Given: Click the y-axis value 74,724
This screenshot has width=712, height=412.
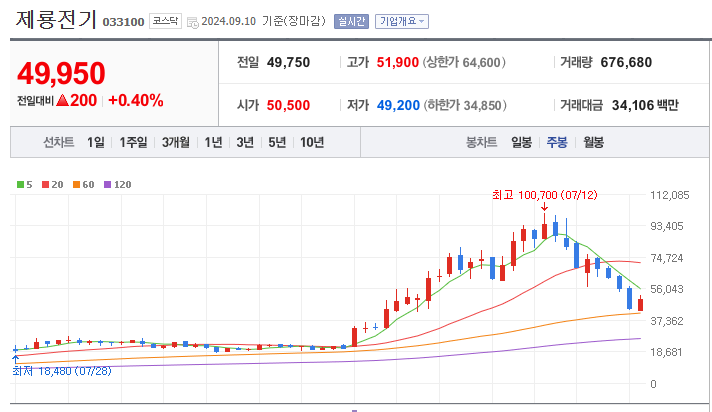Looking at the screenshot, I should coord(667,258).
